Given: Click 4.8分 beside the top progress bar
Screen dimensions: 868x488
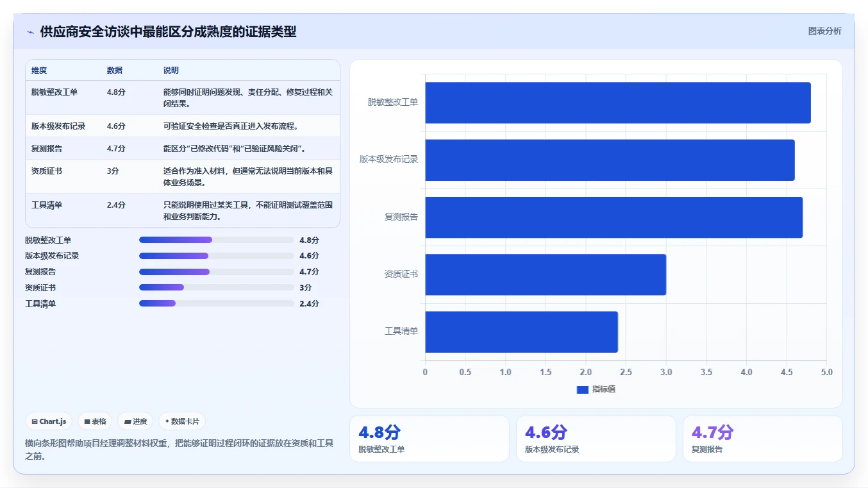Looking at the screenshot, I should pos(309,240).
